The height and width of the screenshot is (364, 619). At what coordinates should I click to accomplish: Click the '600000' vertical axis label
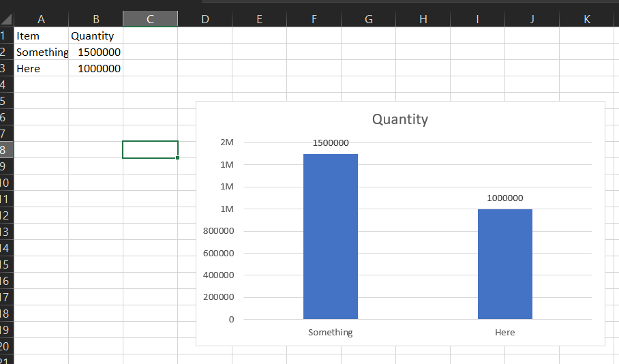[x=218, y=254]
